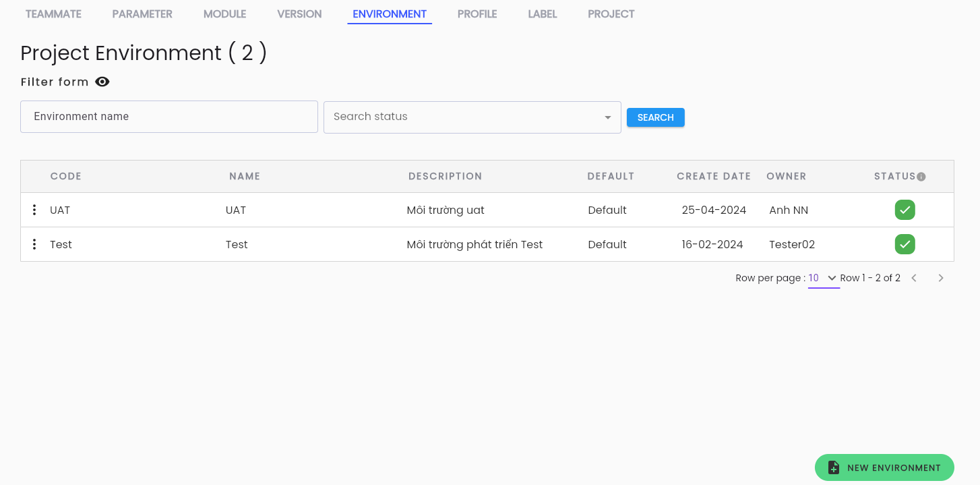Go to the next page arrow

coord(941,278)
